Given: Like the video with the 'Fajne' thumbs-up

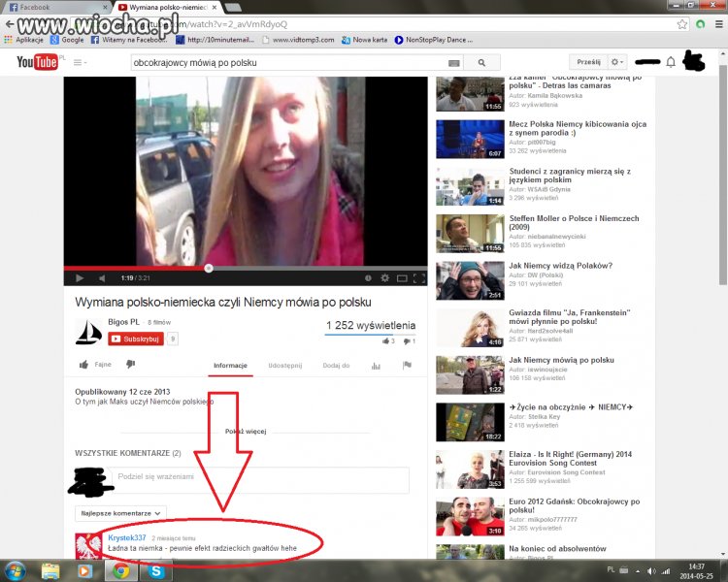Looking at the screenshot, I should click(x=95, y=365).
